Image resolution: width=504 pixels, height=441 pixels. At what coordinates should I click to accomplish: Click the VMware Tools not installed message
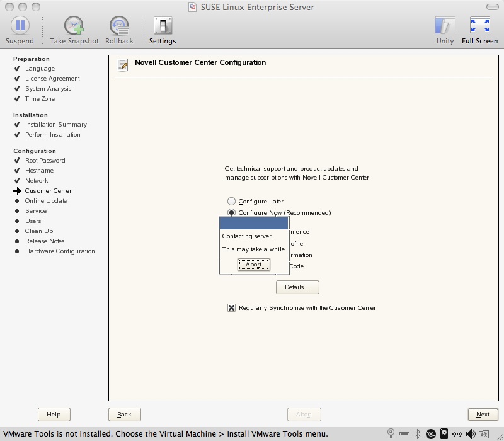pos(166,434)
